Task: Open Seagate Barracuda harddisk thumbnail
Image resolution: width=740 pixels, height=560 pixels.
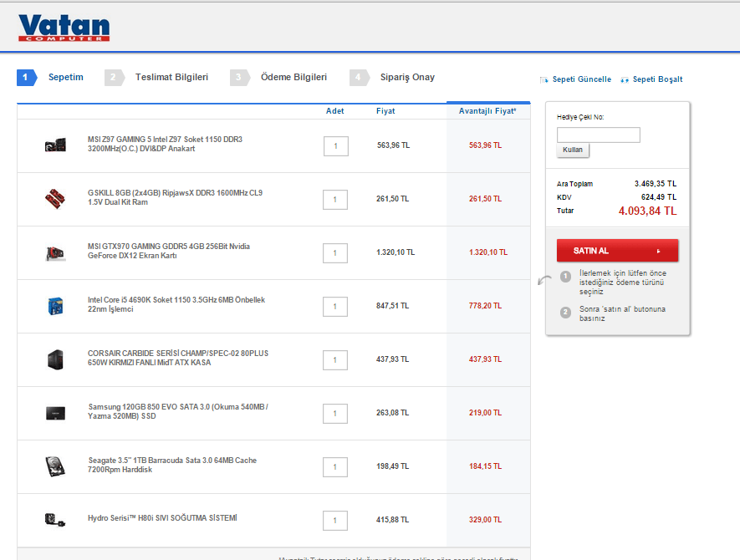Action: coord(55,466)
